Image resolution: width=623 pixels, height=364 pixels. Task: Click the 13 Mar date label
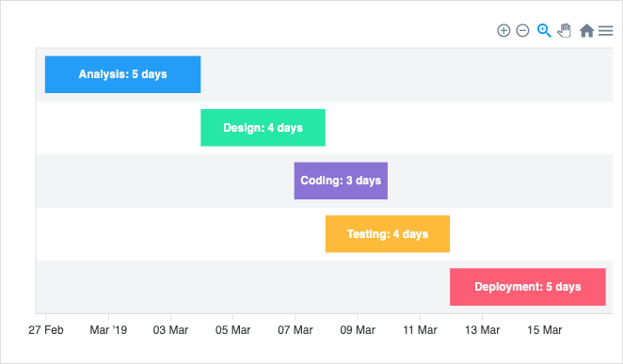coord(483,330)
